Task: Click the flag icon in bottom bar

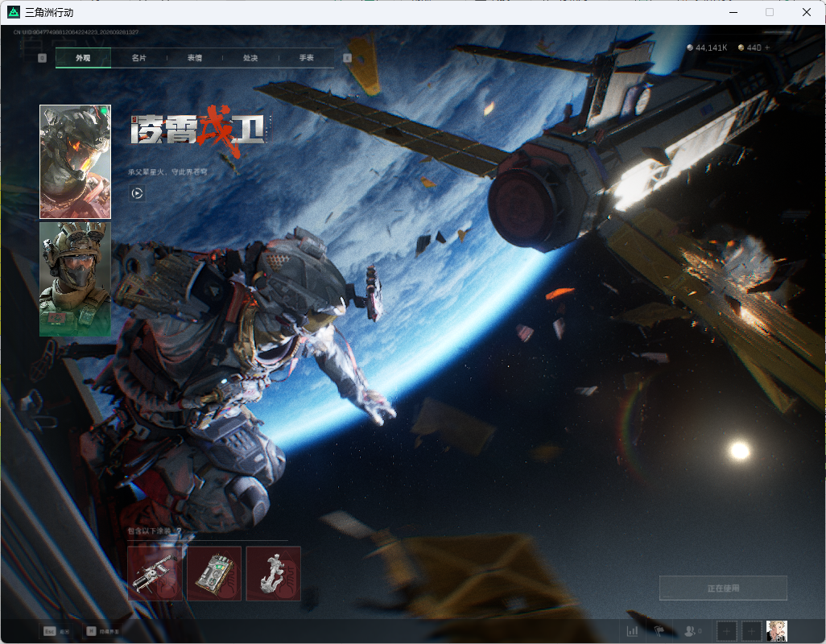Action: [659, 631]
